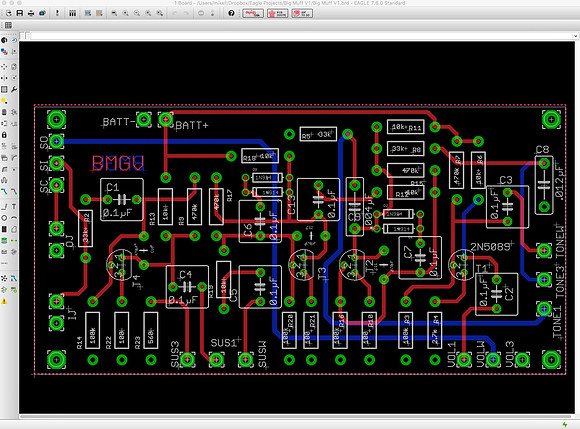This screenshot has height=429, width=580.
Task: Select the Wire line tool
Action: [4, 207]
